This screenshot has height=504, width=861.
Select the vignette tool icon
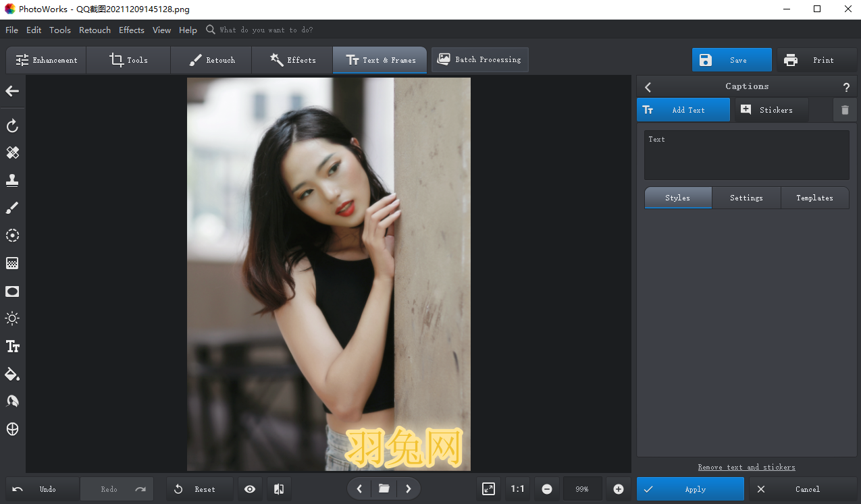click(12, 291)
